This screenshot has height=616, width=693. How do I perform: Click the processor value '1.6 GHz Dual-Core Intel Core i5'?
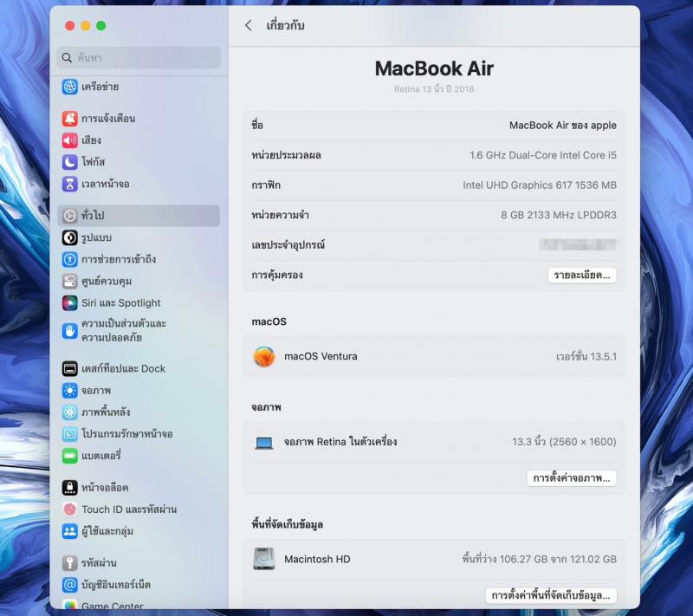click(543, 156)
